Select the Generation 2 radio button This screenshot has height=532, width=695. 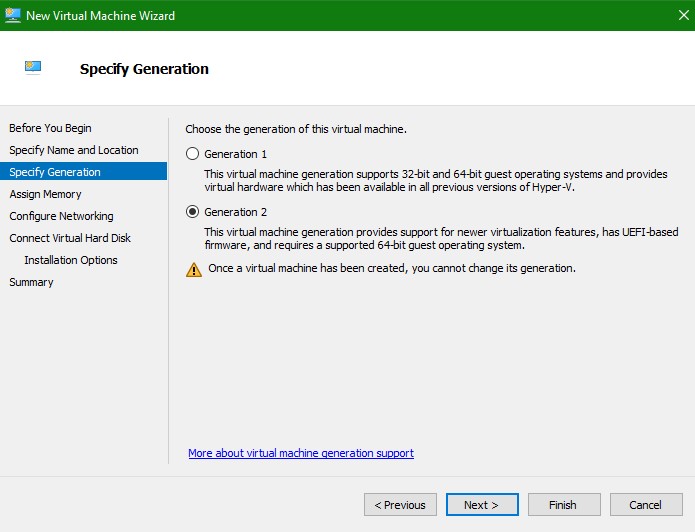click(x=193, y=212)
